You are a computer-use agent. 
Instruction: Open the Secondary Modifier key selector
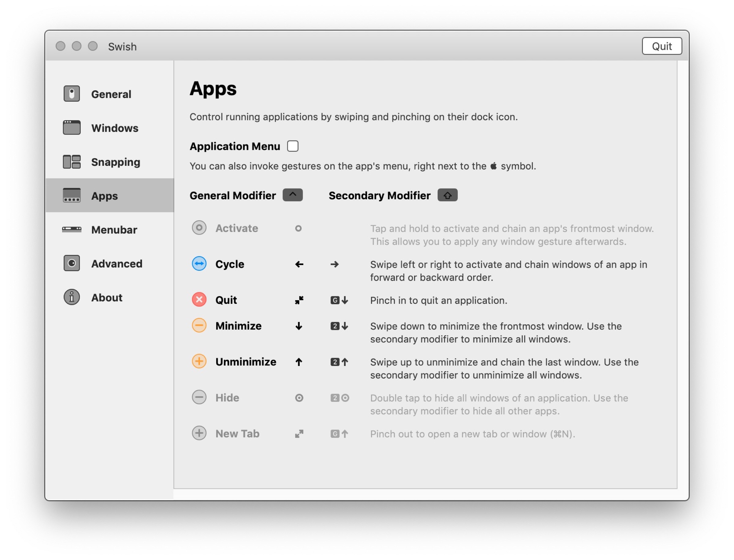[447, 195]
